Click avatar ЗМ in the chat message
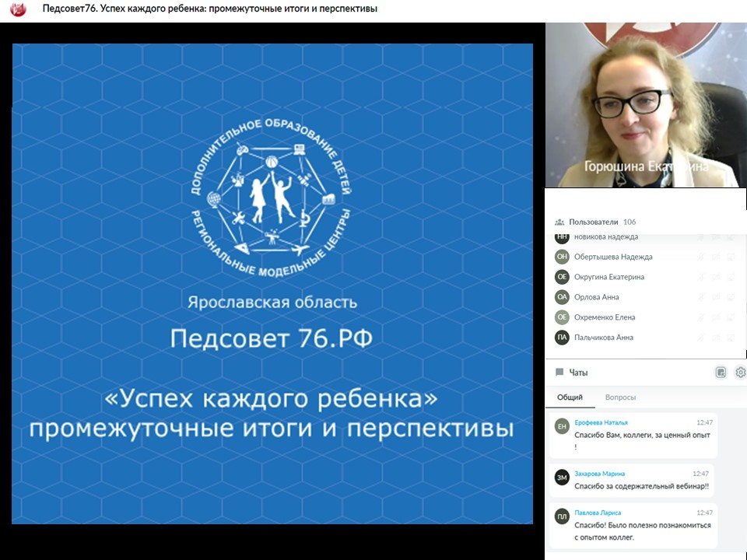 pos(562,478)
